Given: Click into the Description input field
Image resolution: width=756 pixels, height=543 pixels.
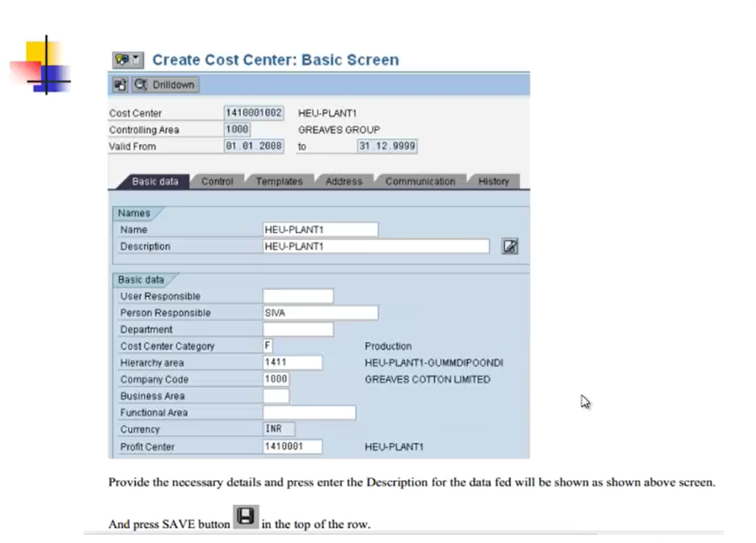Looking at the screenshot, I should tap(376, 246).
